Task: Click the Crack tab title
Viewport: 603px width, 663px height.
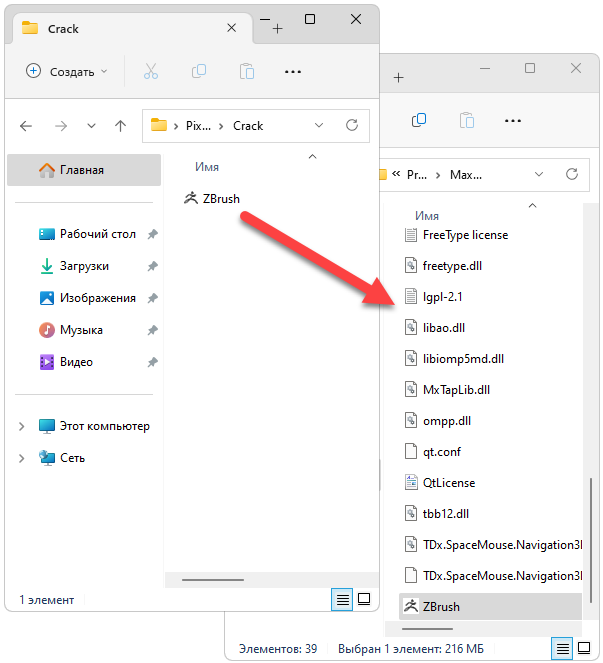Action: tap(63, 29)
